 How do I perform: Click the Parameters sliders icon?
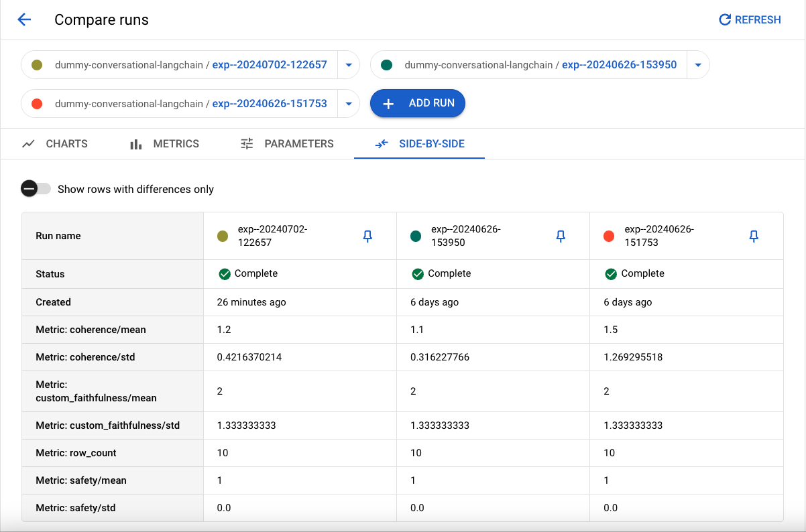tap(246, 143)
